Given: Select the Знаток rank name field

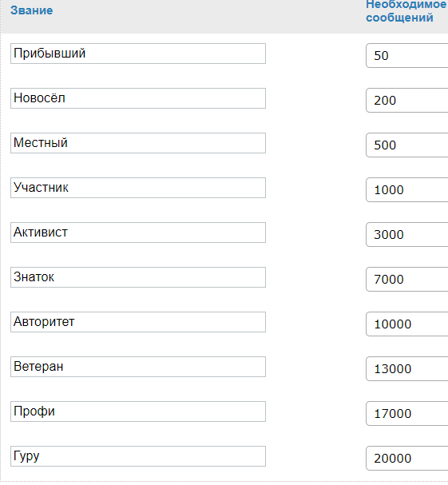Looking at the screenshot, I should coord(138,277).
